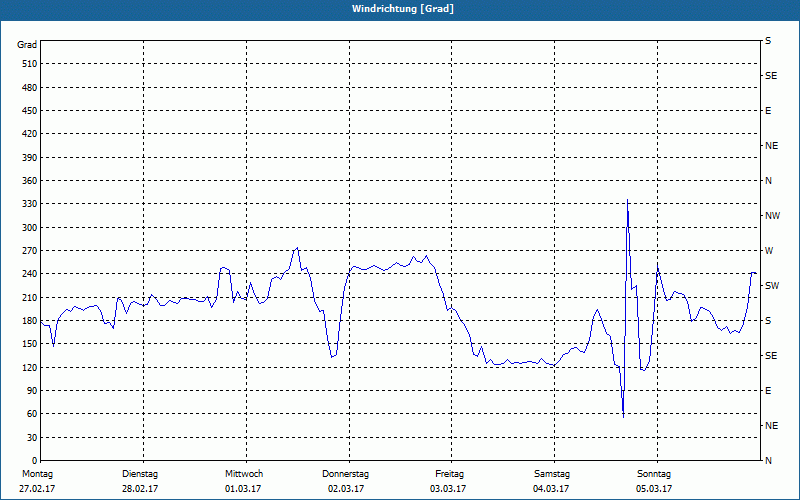Select the Grad axis unit label
The image size is (800, 500).
tap(27, 45)
